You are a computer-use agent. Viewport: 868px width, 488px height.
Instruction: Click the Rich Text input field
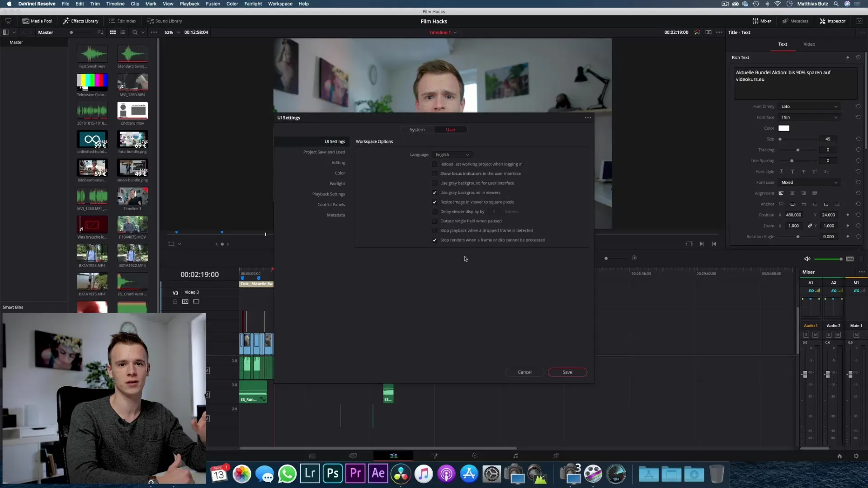(796, 83)
